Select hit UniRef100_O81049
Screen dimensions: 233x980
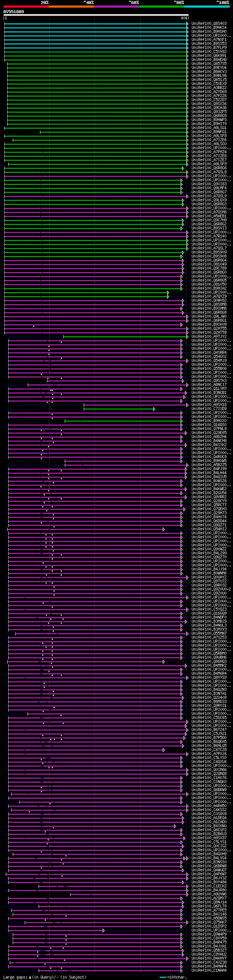pyautogui.click(x=209, y=264)
